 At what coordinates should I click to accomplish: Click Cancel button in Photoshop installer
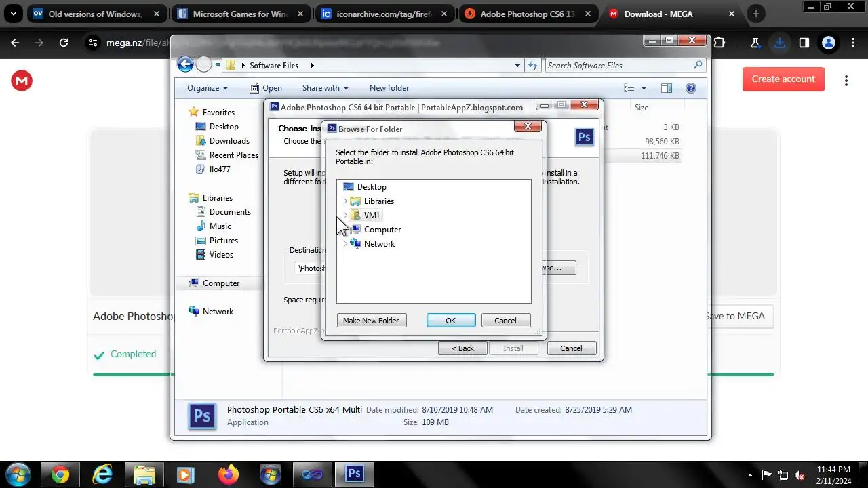point(570,348)
